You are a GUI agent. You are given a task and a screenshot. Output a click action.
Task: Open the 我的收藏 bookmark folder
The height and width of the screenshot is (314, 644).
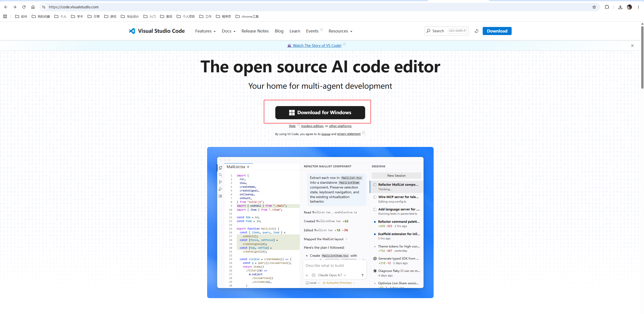(41, 16)
